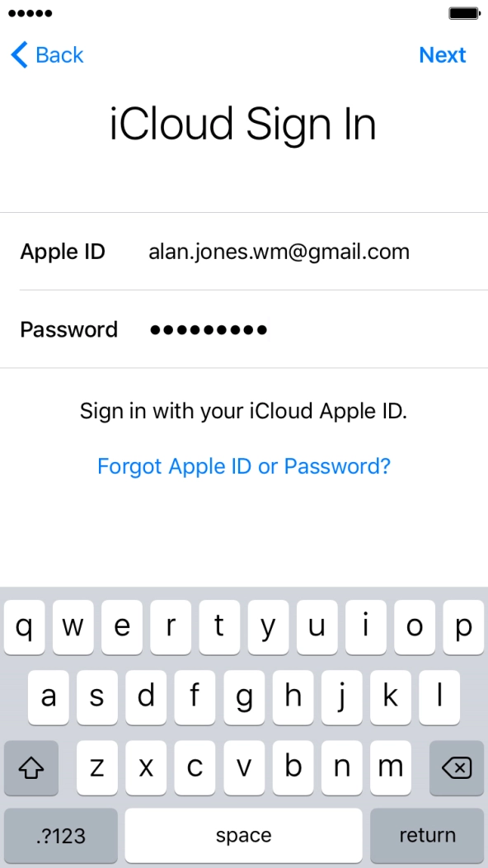Image resolution: width=488 pixels, height=868 pixels.
Task: Tap the t key on keyboard
Action: 219,627
